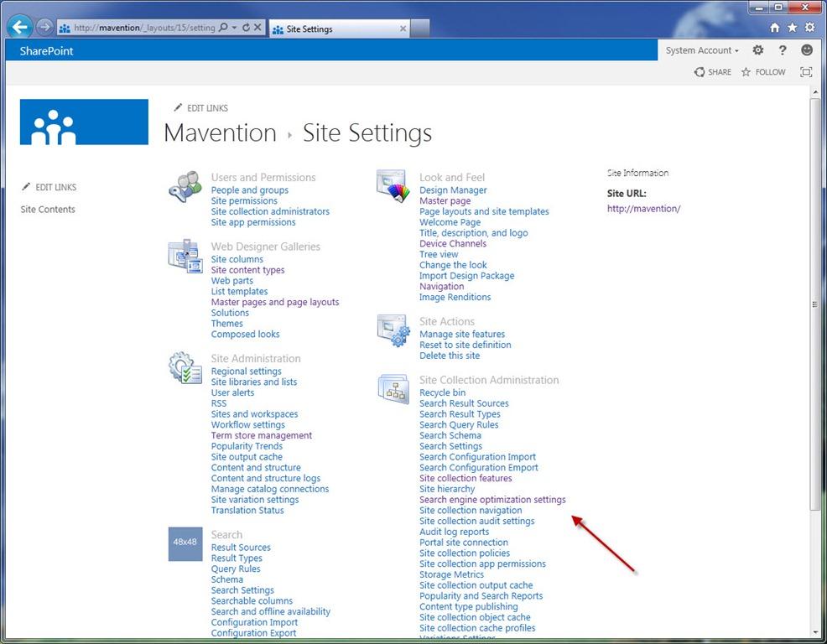Click the vertical scrollbar up arrow
This screenshot has height=644, width=827.
point(815,91)
